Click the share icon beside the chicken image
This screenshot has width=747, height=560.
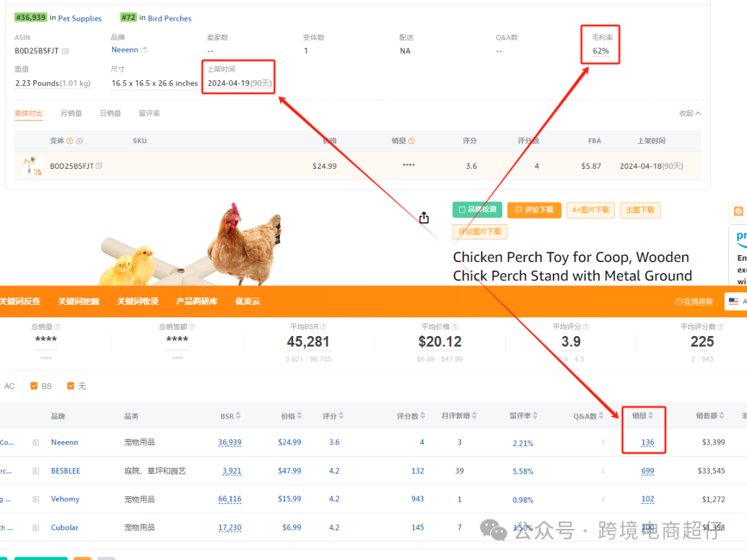[424, 218]
